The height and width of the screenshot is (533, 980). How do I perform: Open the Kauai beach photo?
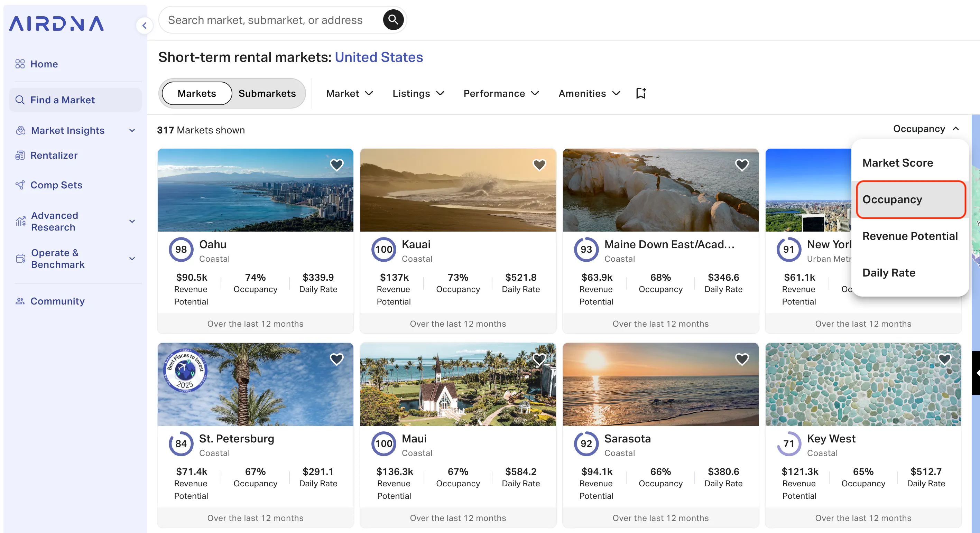(x=458, y=190)
